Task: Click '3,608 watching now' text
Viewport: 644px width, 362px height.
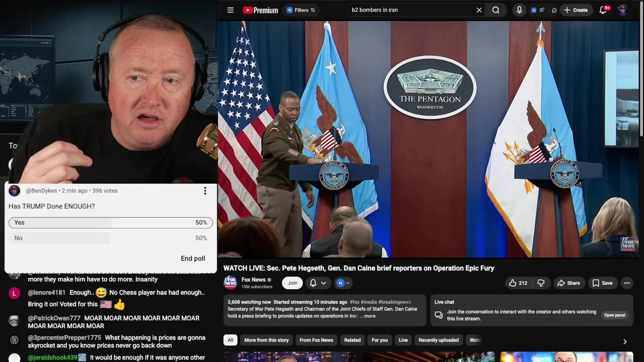Action: point(249,302)
